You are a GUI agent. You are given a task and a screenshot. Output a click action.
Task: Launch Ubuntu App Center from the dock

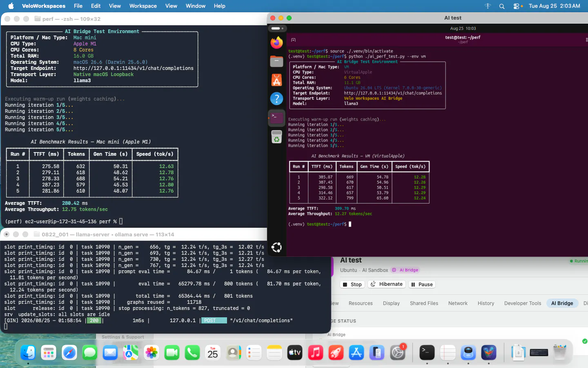277,80
